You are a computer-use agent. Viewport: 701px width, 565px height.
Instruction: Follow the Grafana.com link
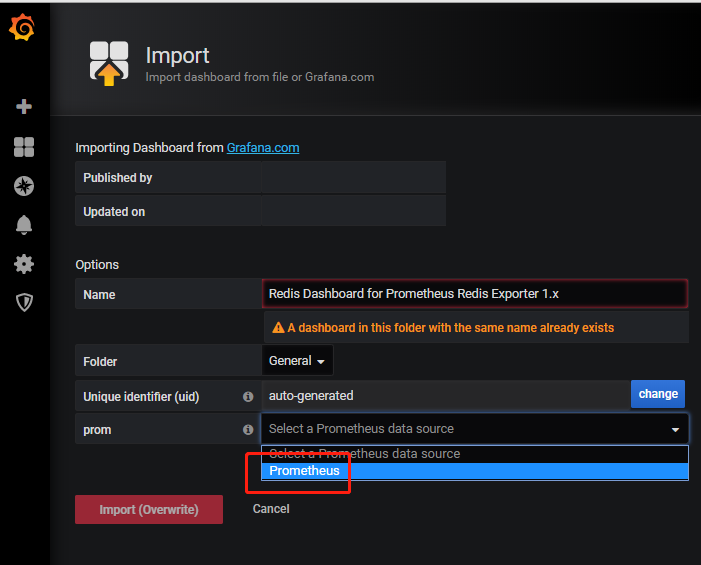(x=263, y=148)
